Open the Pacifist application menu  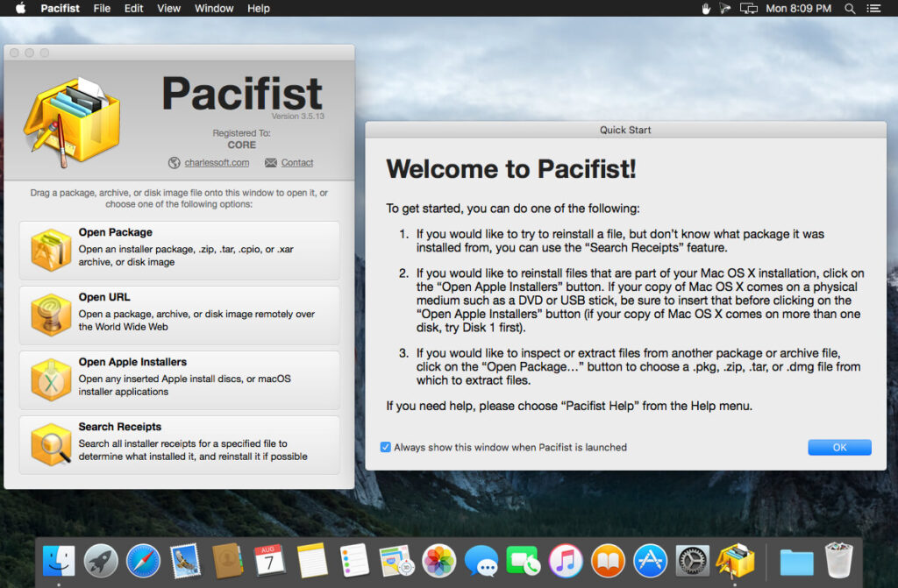click(x=60, y=8)
